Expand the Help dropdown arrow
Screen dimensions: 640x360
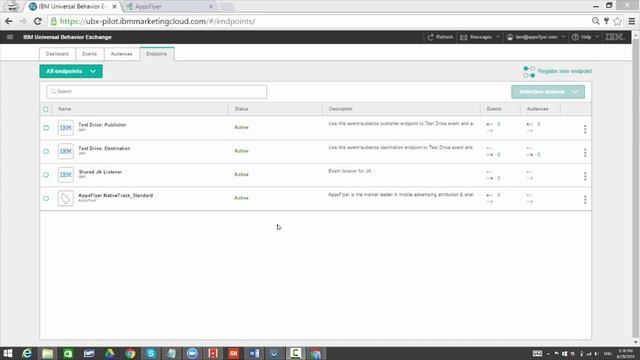pyautogui.click(x=597, y=37)
